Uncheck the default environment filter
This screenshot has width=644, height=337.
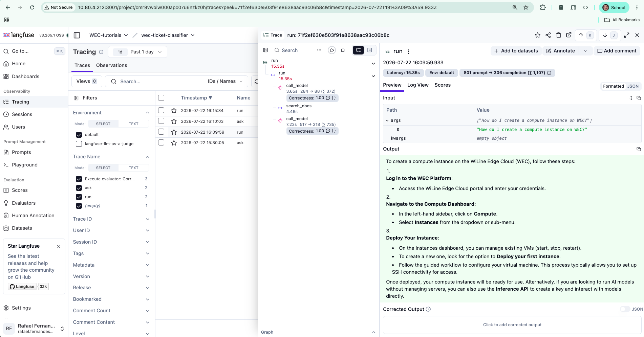click(79, 135)
